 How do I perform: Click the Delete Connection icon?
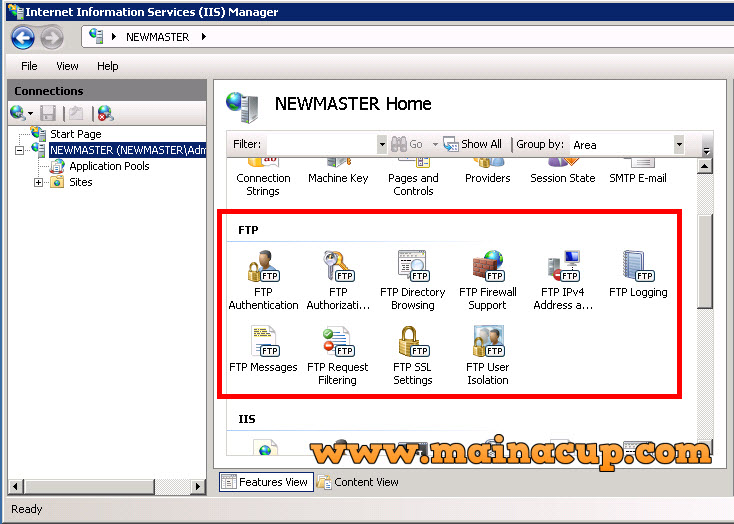click(x=105, y=113)
